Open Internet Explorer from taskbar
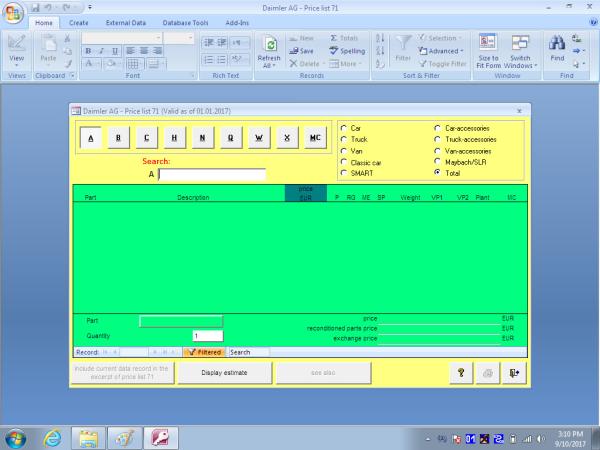 (52, 438)
